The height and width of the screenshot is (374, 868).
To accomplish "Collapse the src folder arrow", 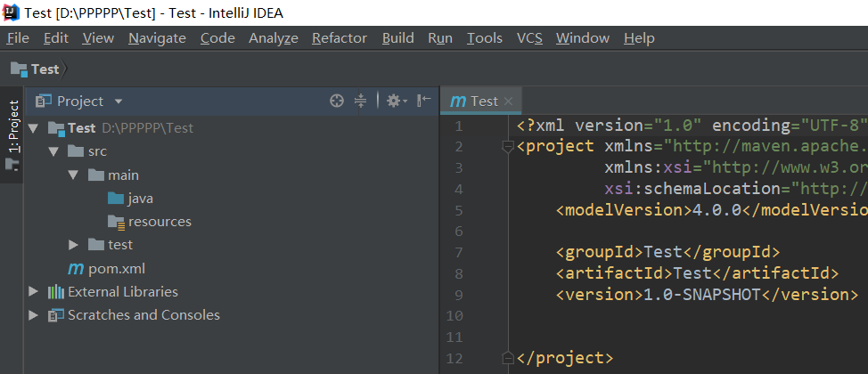I will pos(53,151).
